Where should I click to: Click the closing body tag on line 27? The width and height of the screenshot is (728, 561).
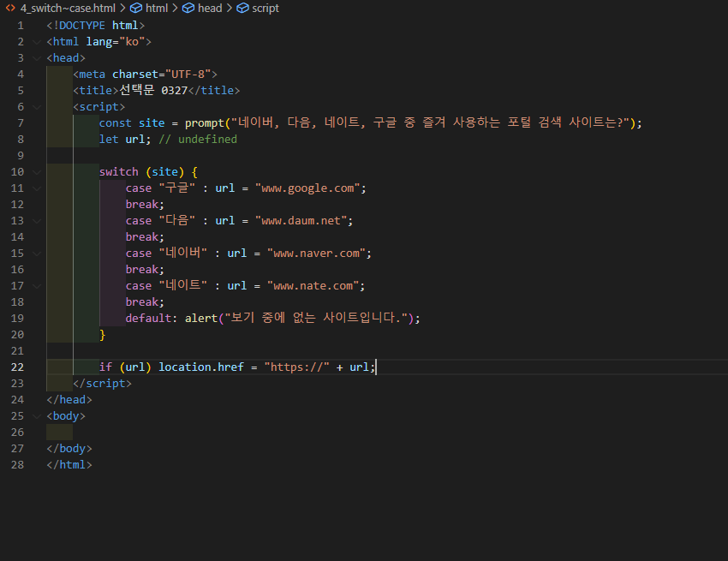[69, 448]
